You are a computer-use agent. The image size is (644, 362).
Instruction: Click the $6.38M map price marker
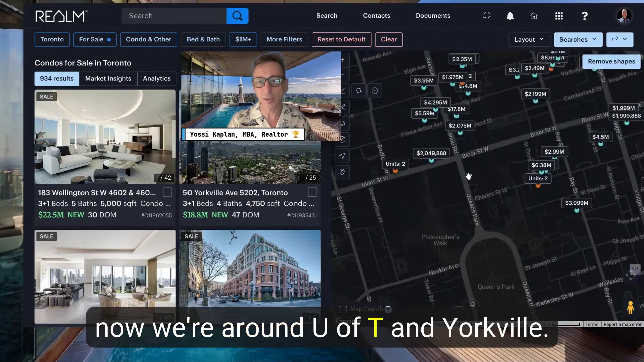pos(541,165)
